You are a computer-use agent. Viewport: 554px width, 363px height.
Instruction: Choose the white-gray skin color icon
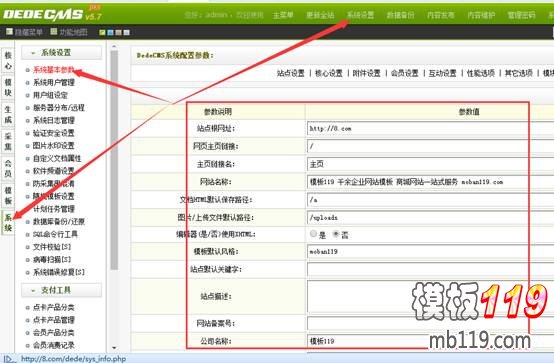coord(126,33)
